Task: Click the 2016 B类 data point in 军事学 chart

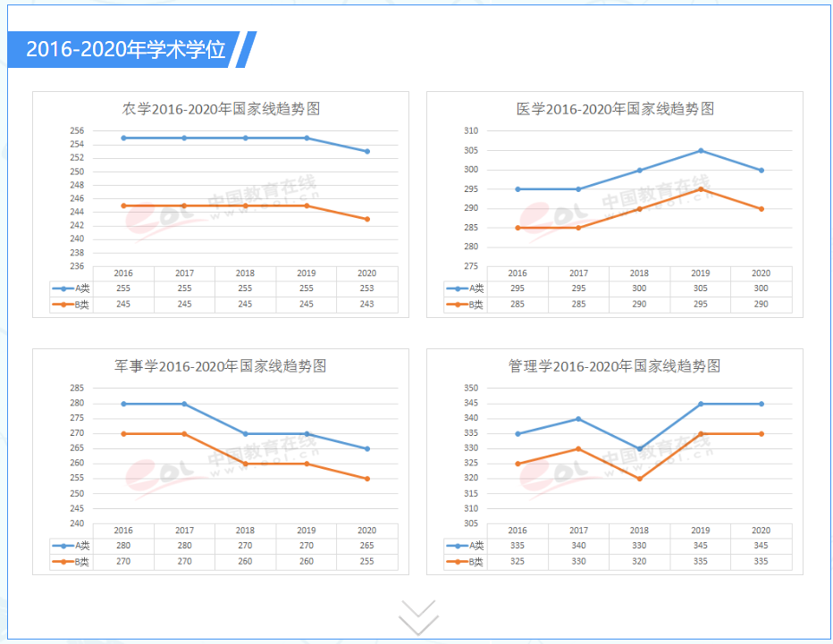Action: 123,434
